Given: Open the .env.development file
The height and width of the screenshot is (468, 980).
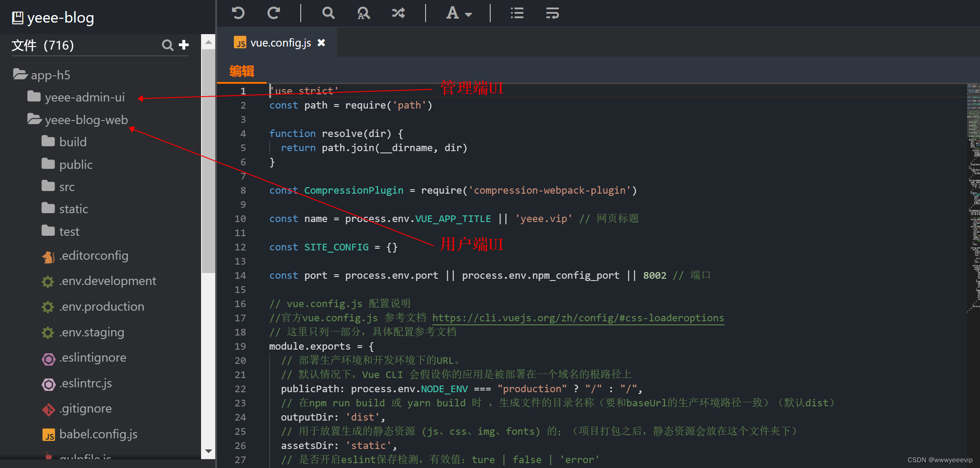Looking at the screenshot, I should 99,281.
